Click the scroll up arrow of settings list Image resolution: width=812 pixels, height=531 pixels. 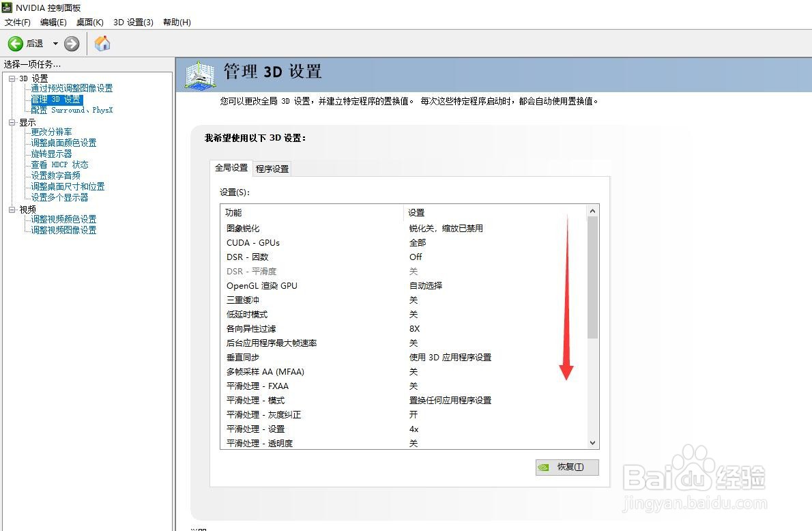pos(593,211)
